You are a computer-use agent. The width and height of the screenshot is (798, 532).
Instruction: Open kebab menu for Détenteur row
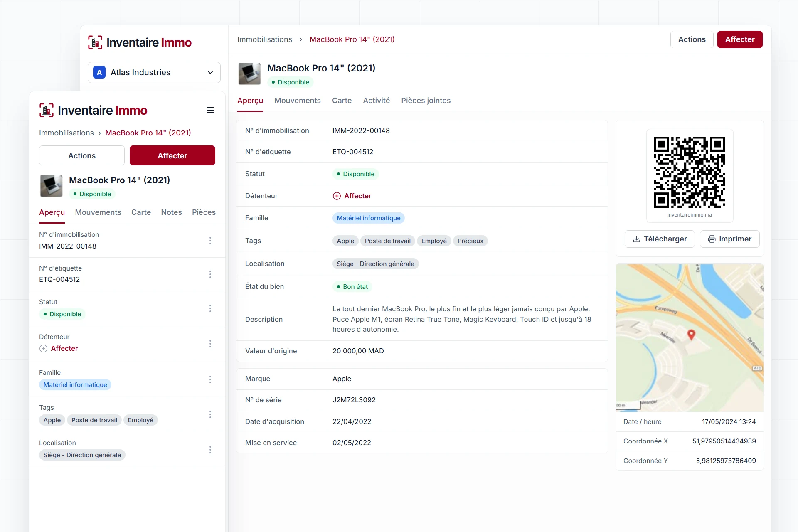210,344
